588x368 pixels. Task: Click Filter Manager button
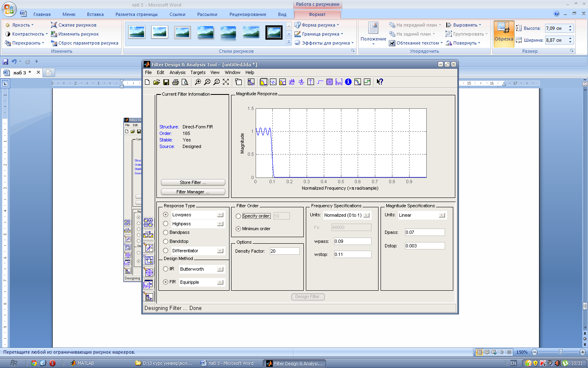click(193, 192)
